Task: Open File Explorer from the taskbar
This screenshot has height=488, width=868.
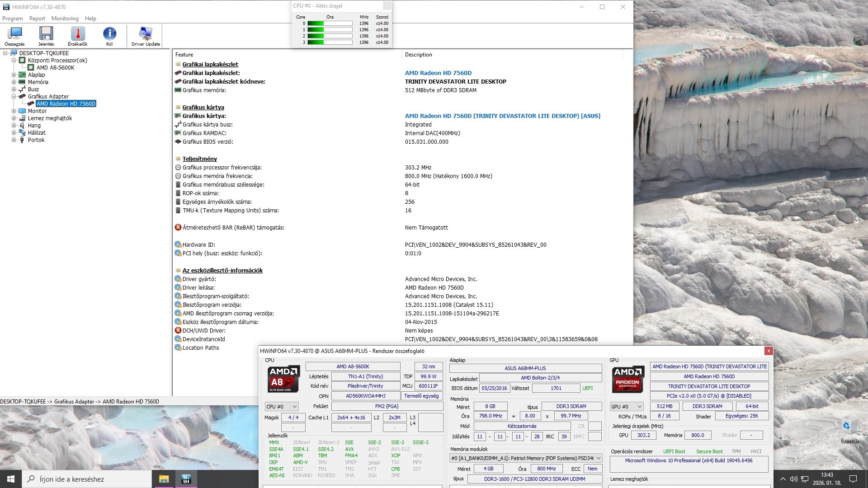Action: (x=164, y=479)
